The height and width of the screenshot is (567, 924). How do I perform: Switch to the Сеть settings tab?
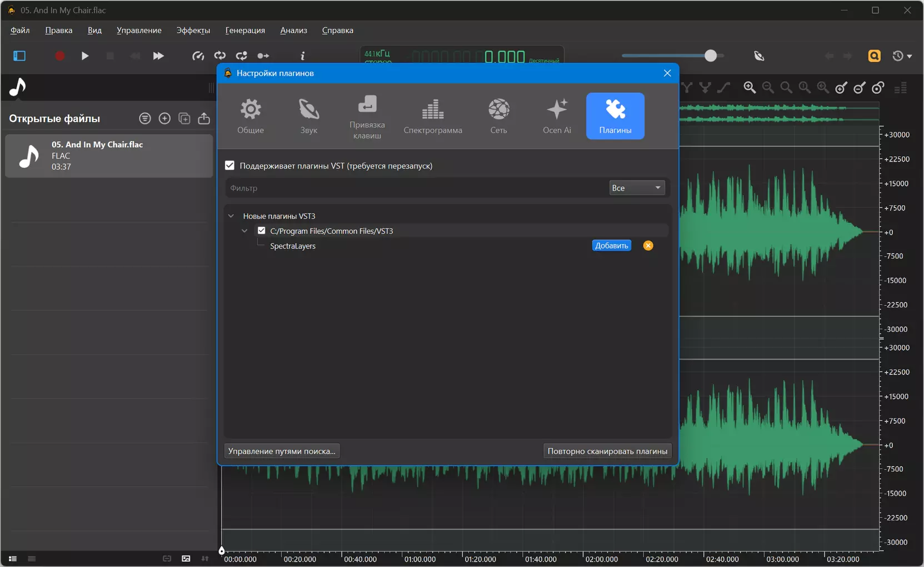498,116
